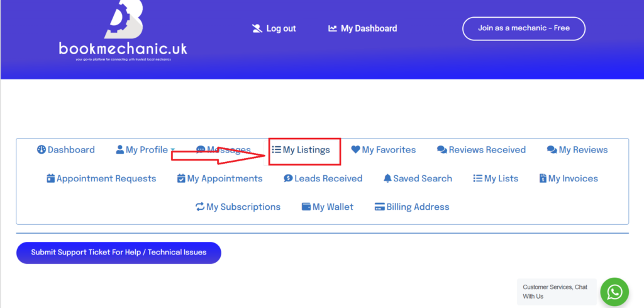The height and width of the screenshot is (308, 644).
Task: Go to the My Appointments tab
Action: (219, 178)
